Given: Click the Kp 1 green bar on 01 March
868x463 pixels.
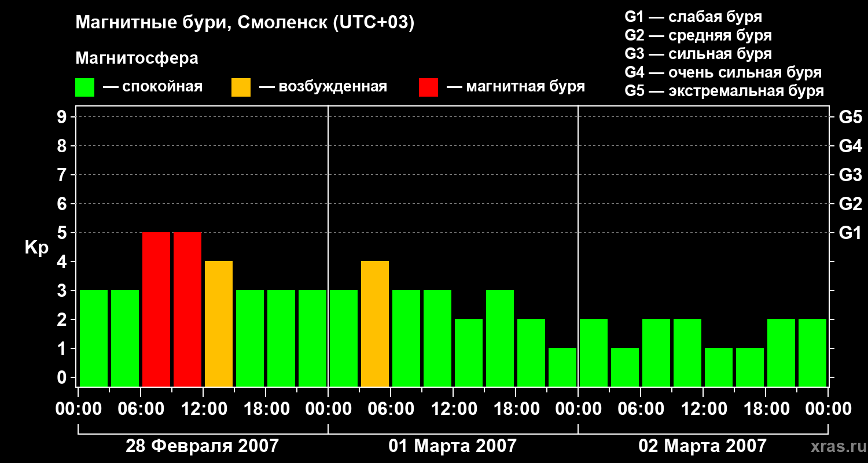Looking at the screenshot, I should coord(562,368).
